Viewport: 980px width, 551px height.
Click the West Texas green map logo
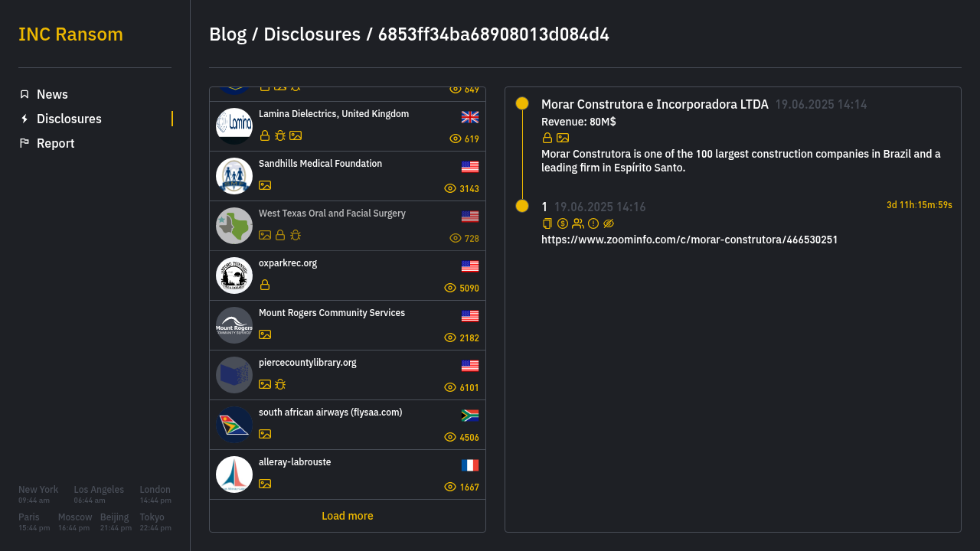coord(234,226)
